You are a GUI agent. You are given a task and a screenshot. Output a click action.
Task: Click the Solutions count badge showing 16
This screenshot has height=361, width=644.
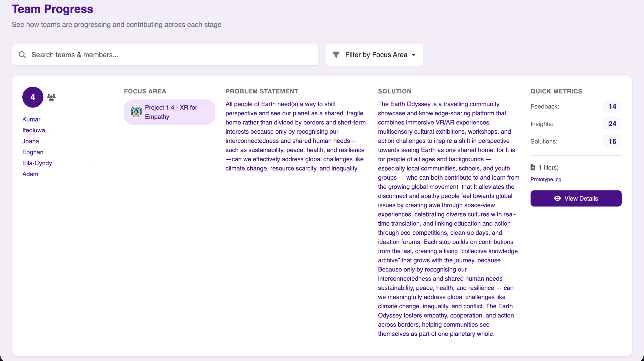612,141
